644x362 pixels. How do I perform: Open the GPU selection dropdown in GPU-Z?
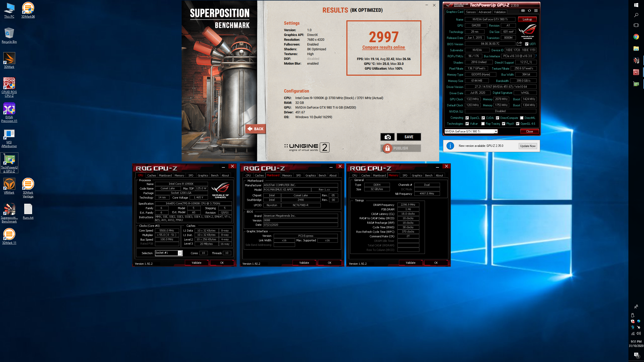click(x=471, y=131)
